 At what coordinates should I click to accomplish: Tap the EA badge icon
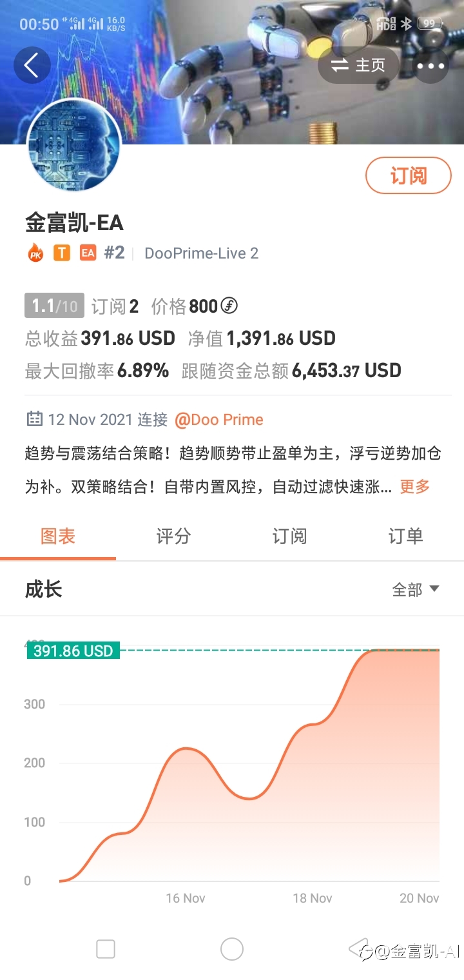click(88, 253)
